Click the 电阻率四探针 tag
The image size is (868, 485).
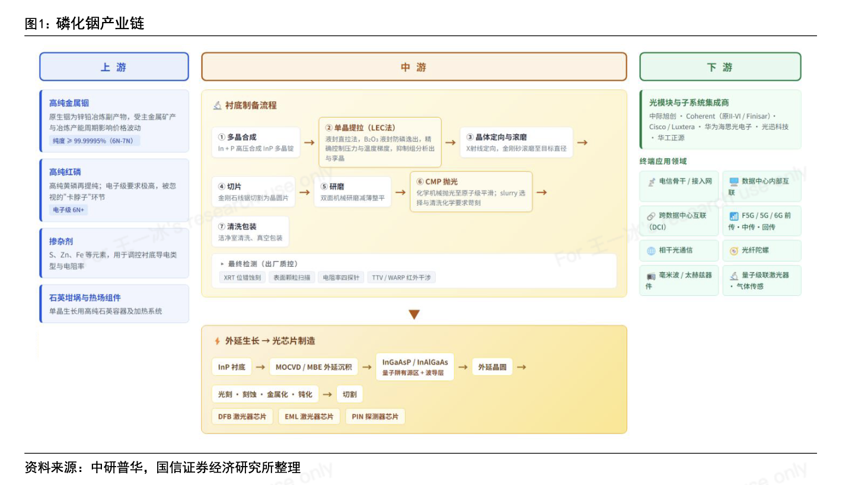point(341,277)
